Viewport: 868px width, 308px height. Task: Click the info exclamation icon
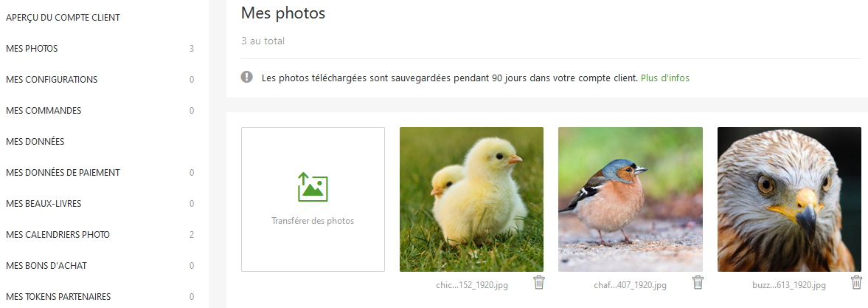pos(247,77)
